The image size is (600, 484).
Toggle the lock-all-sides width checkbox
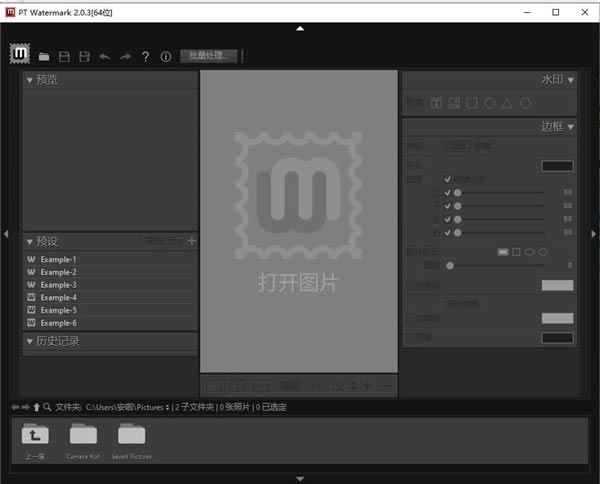click(447, 179)
